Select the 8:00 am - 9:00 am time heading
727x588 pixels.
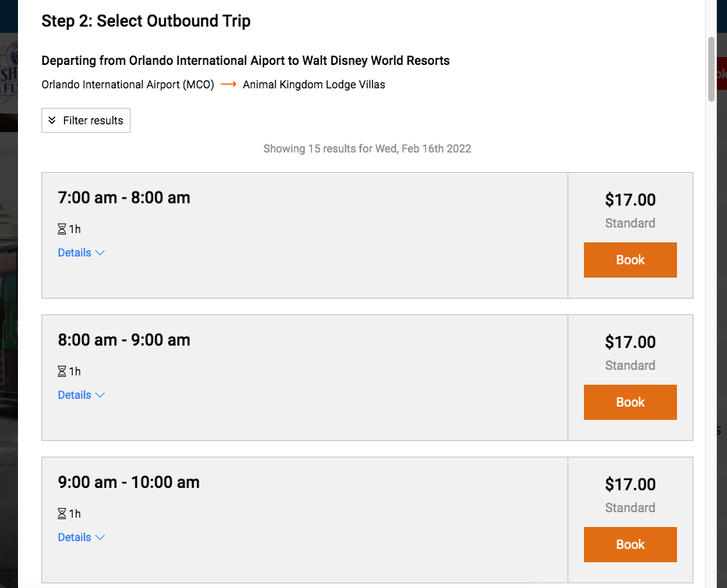pyautogui.click(x=124, y=340)
